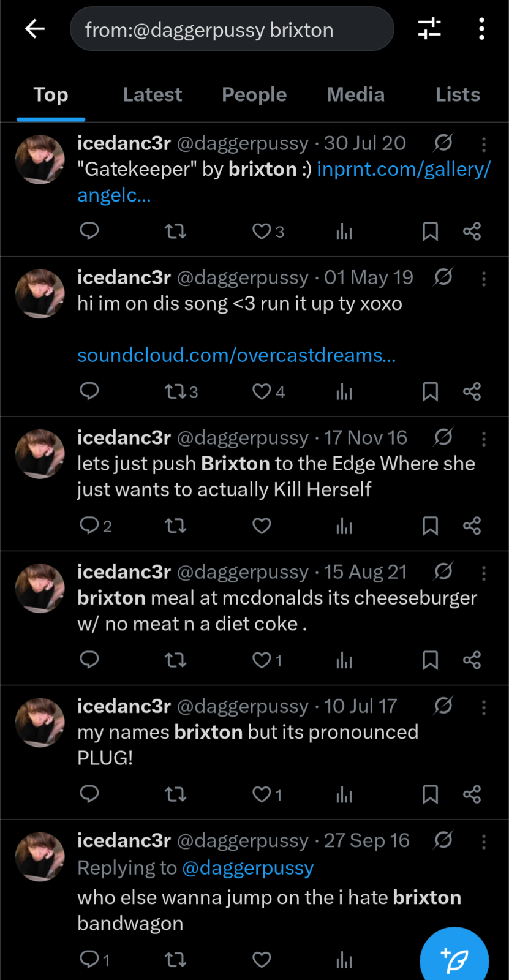Share the brixton meal at mcdonalds tweet
This screenshot has height=980, width=509.
click(472, 660)
